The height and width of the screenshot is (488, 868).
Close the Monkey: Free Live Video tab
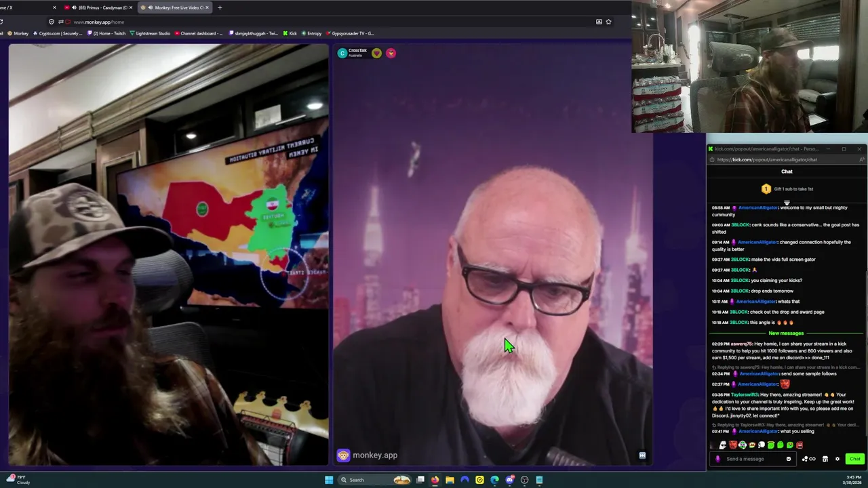(208, 7)
